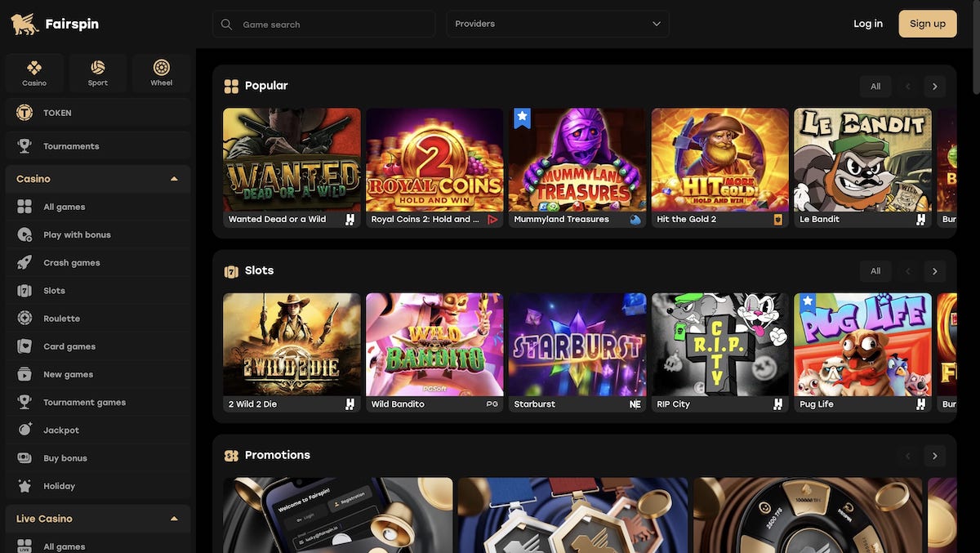Open the Wheel icon
980x553 pixels.
(162, 69)
